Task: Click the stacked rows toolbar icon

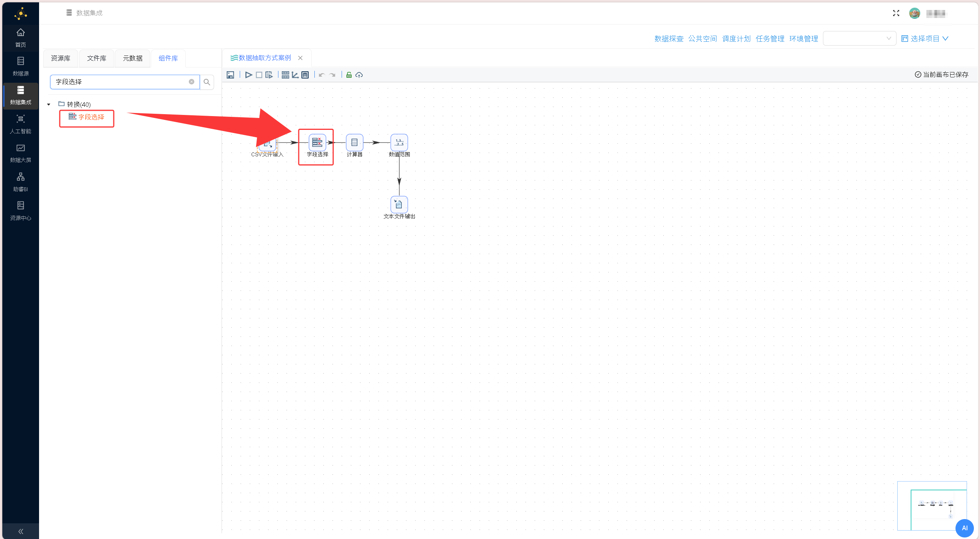Action: 285,75
